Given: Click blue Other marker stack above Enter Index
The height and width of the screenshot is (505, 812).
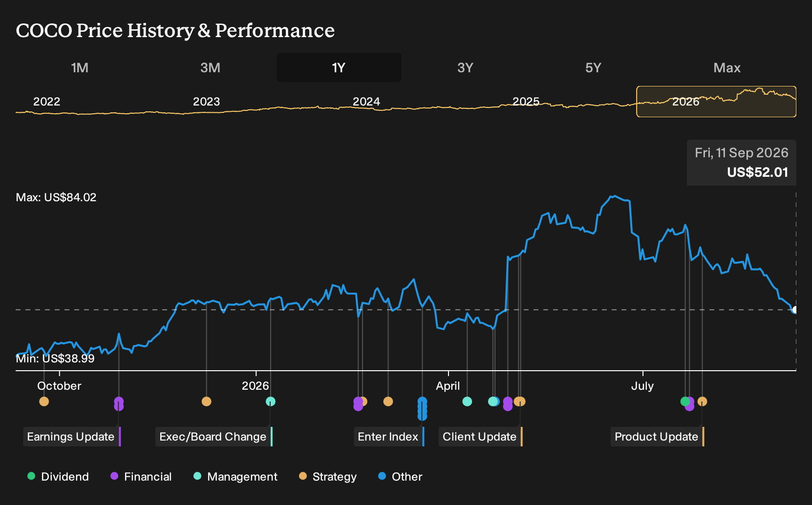Looking at the screenshot, I should [x=423, y=409].
